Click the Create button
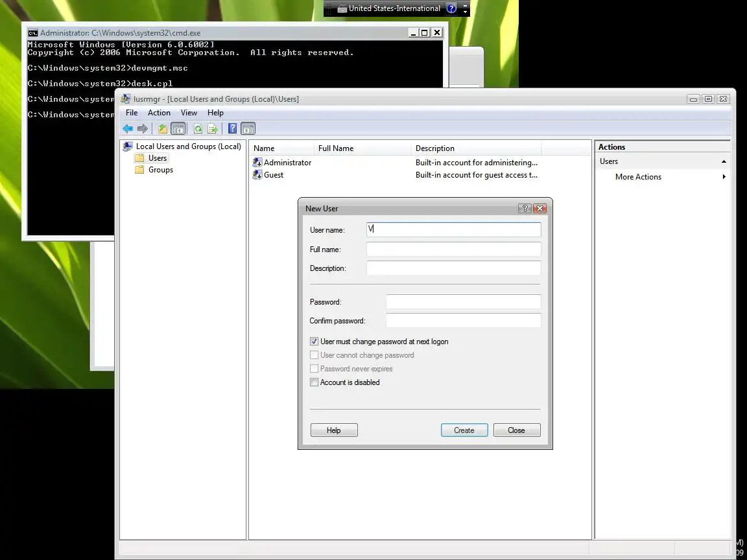This screenshot has width=747, height=560. point(464,430)
